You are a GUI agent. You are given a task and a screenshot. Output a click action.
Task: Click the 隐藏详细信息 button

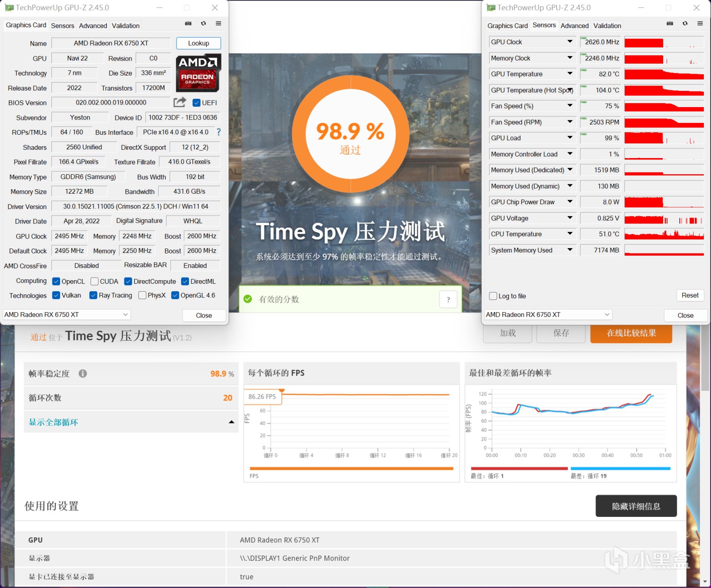tap(636, 506)
